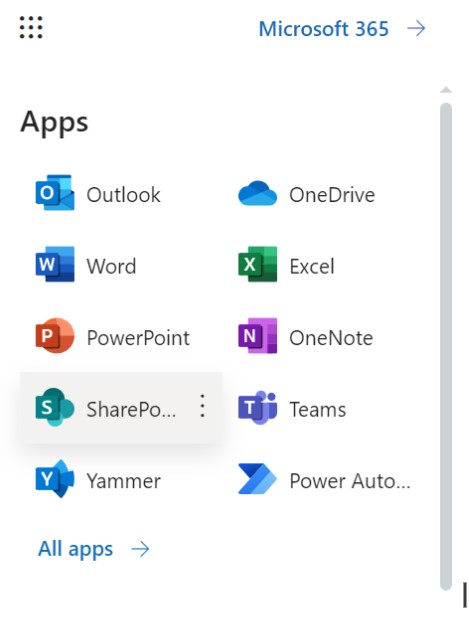Click the Power Auto... text label
469x619 pixels.
[x=350, y=481]
